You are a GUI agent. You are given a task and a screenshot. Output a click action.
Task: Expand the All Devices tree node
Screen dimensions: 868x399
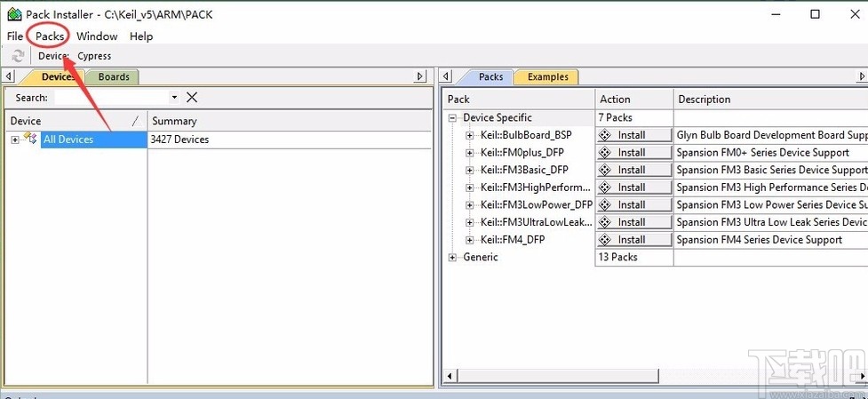15,140
